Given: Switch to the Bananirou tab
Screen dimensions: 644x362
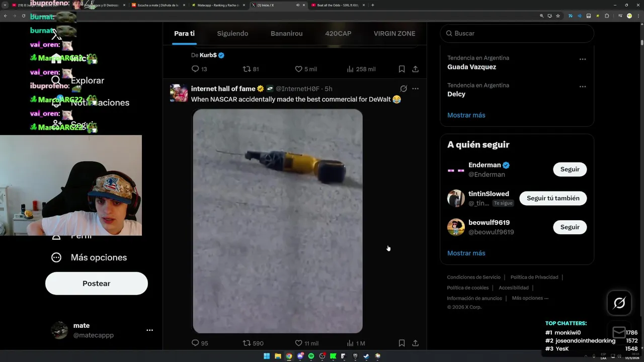Looking at the screenshot, I should coord(287,33).
